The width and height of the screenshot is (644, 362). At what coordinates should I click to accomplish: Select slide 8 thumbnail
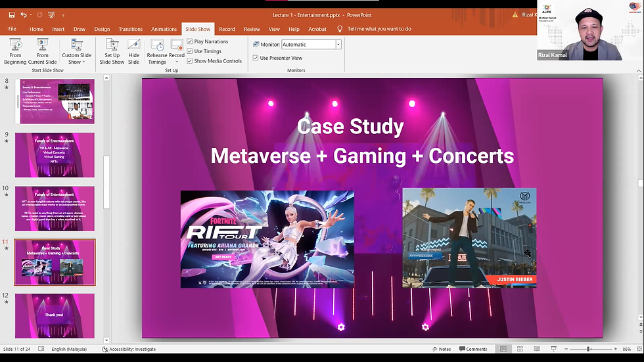coord(55,101)
